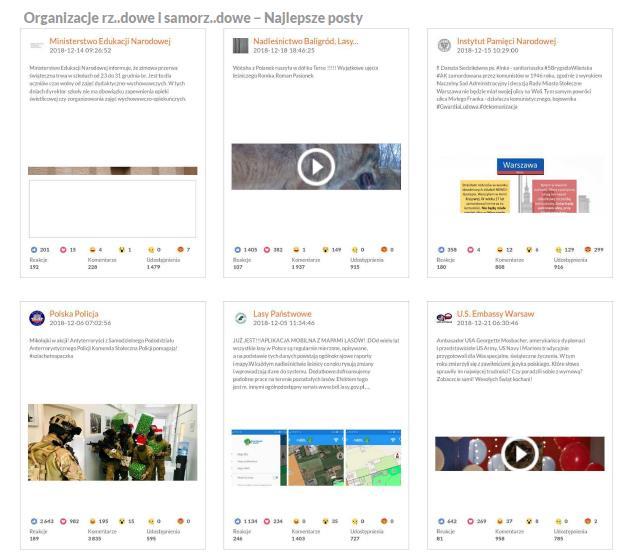
Task: Click Polska Policja badge avatar
Action: click(x=37, y=318)
